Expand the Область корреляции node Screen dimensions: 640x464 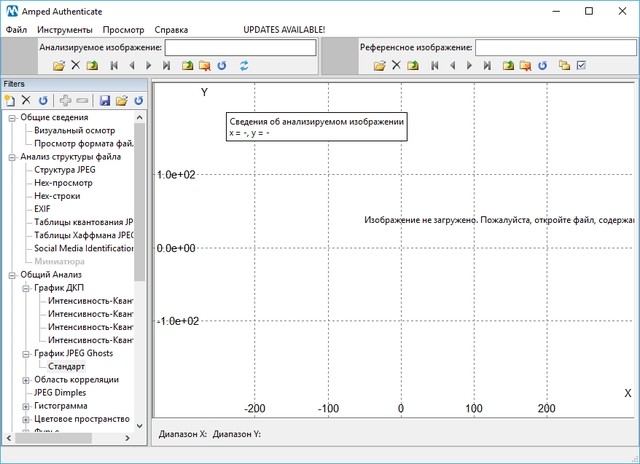point(26,380)
